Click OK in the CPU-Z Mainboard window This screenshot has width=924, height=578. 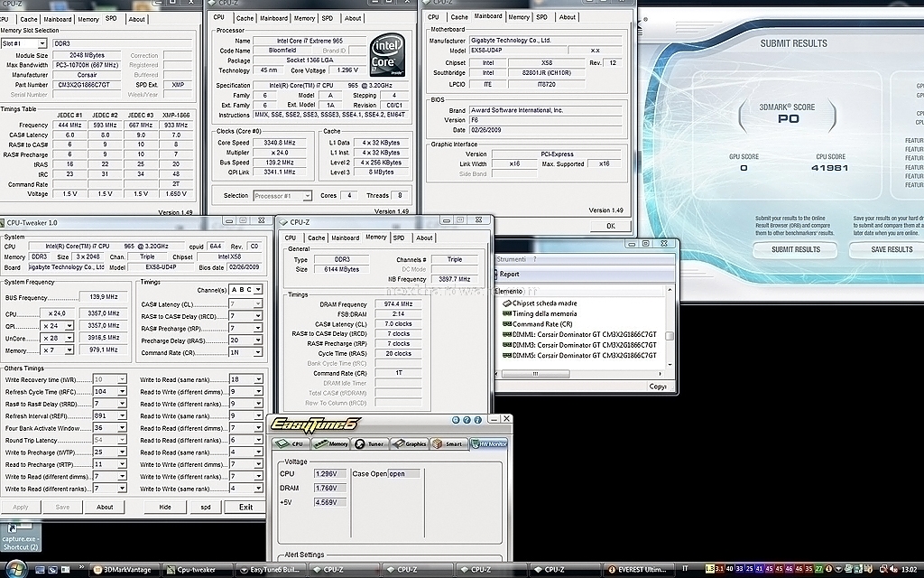point(611,226)
